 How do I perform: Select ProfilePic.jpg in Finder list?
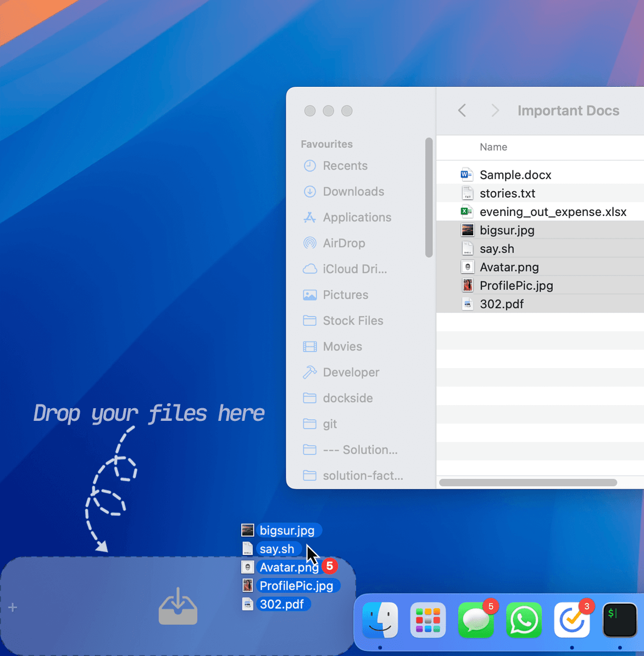(x=540, y=285)
